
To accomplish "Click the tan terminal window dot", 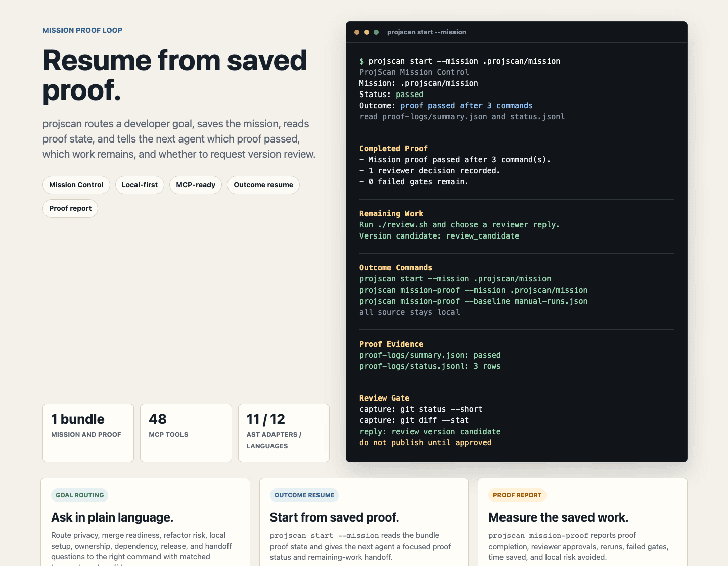I will point(357,32).
